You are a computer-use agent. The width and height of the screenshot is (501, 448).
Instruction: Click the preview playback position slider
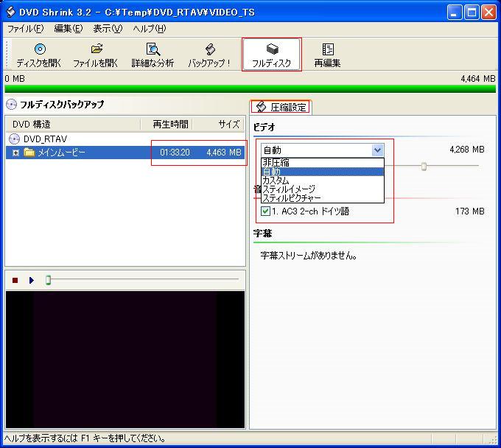coord(49,280)
